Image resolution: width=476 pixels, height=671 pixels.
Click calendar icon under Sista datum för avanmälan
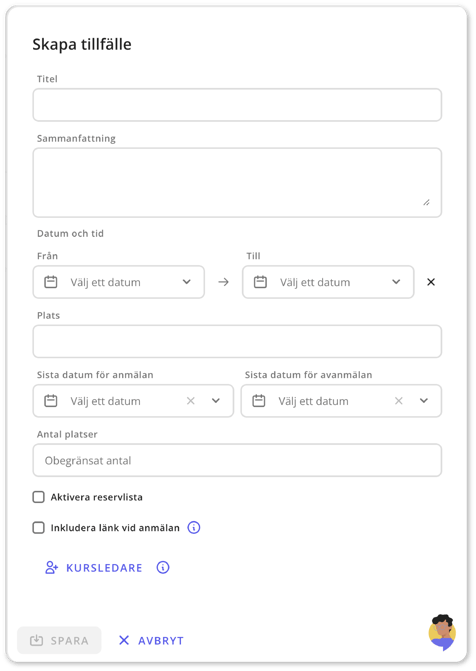(259, 401)
